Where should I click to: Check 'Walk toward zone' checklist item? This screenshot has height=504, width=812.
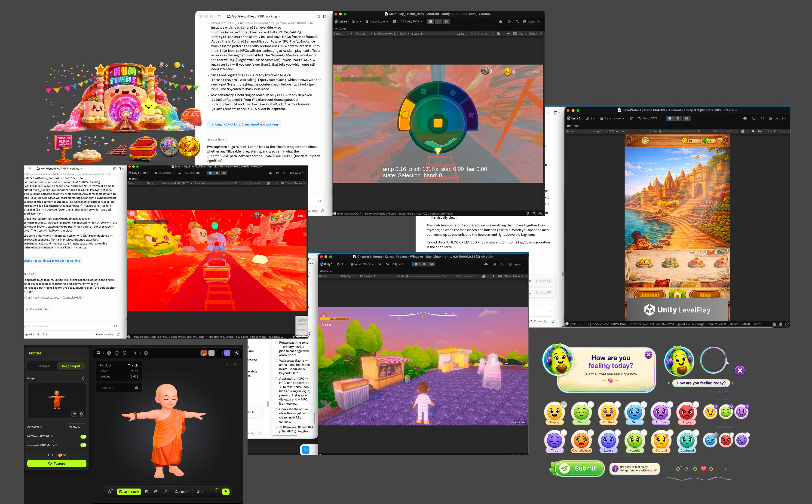[276, 361]
